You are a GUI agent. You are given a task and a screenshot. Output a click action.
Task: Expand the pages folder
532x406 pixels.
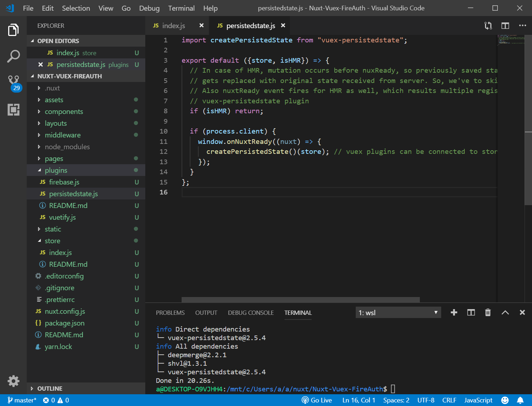[86, 158]
